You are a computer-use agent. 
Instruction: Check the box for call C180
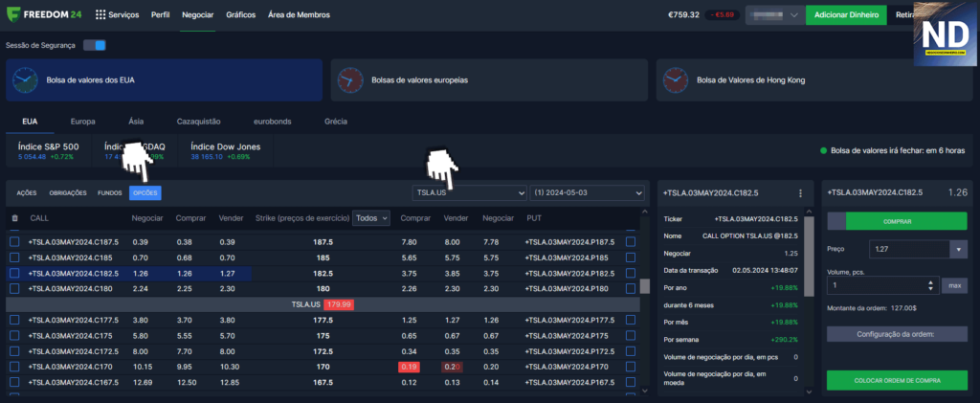(14, 289)
